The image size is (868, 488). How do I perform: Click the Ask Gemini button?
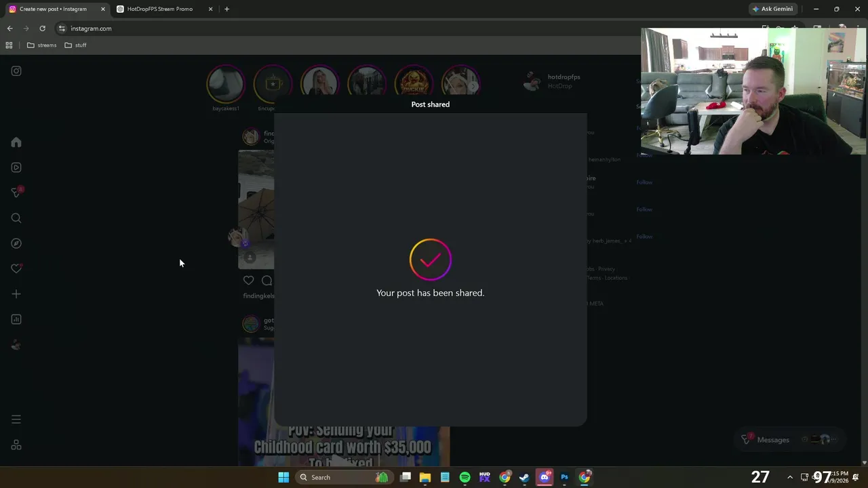772,9
